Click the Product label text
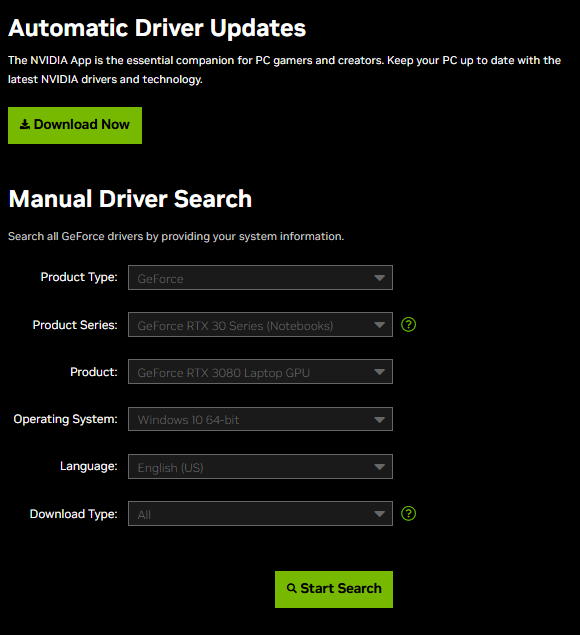This screenshot has width=580, height=635. tap(94, 372)
